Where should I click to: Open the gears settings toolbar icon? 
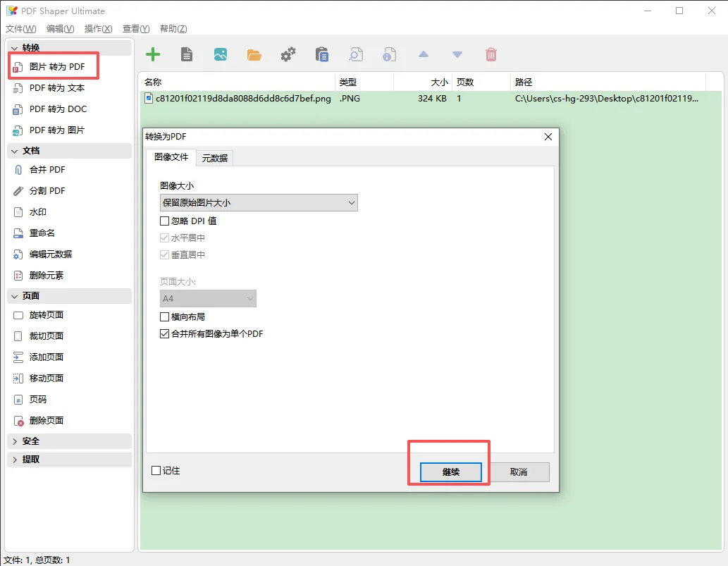[288, 54]
